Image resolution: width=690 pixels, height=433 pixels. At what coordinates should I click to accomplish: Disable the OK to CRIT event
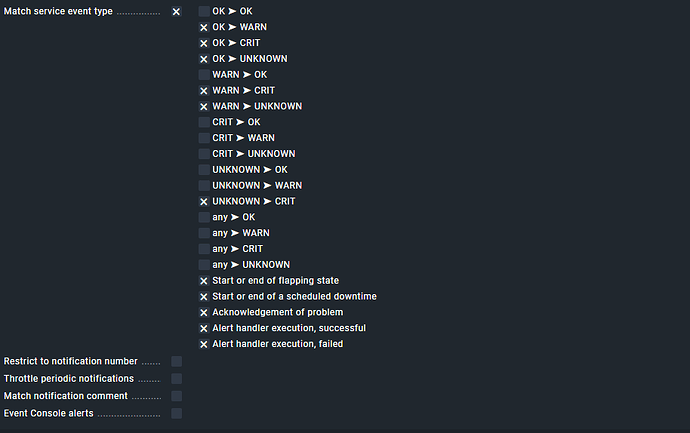pos(204,43)
